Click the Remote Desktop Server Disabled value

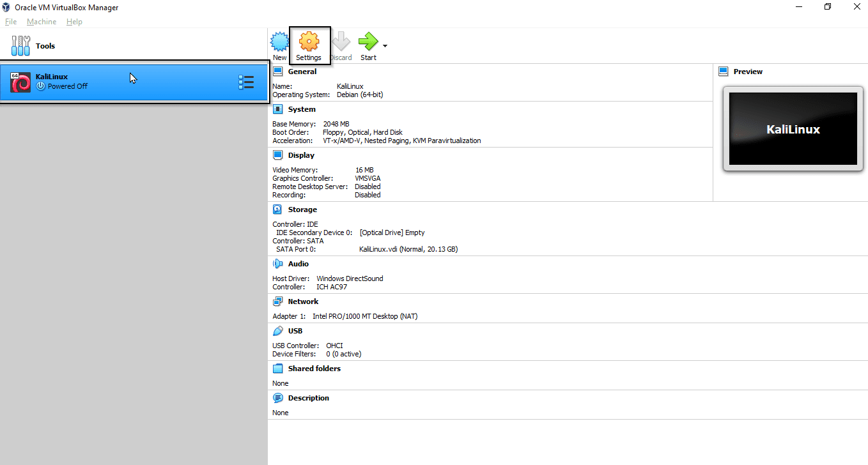(x=368, y=187)
